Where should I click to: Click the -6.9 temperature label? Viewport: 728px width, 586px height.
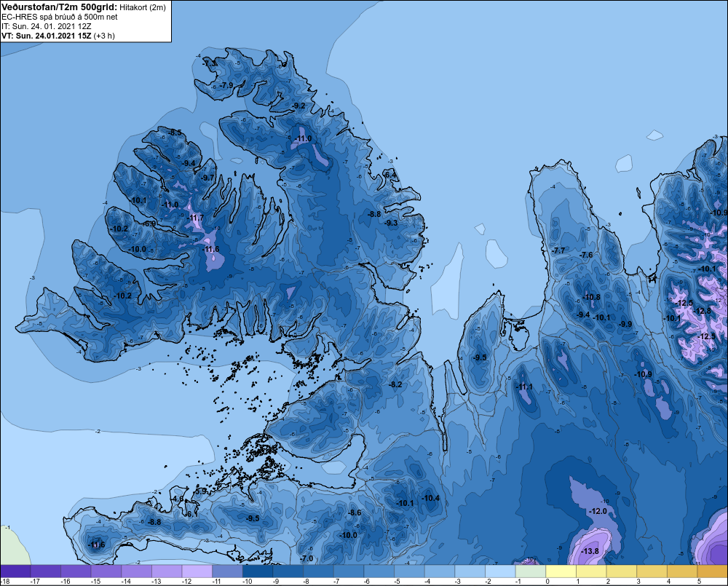point(149,223)
